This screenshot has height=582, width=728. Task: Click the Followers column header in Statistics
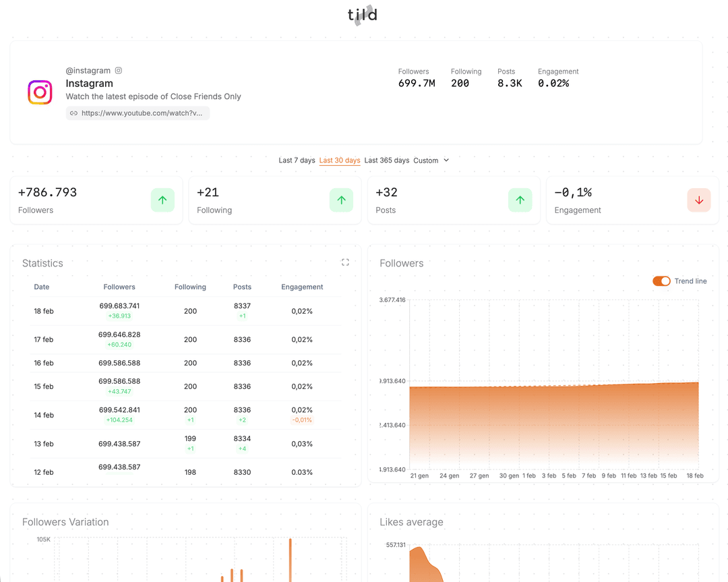click(119, 287)
